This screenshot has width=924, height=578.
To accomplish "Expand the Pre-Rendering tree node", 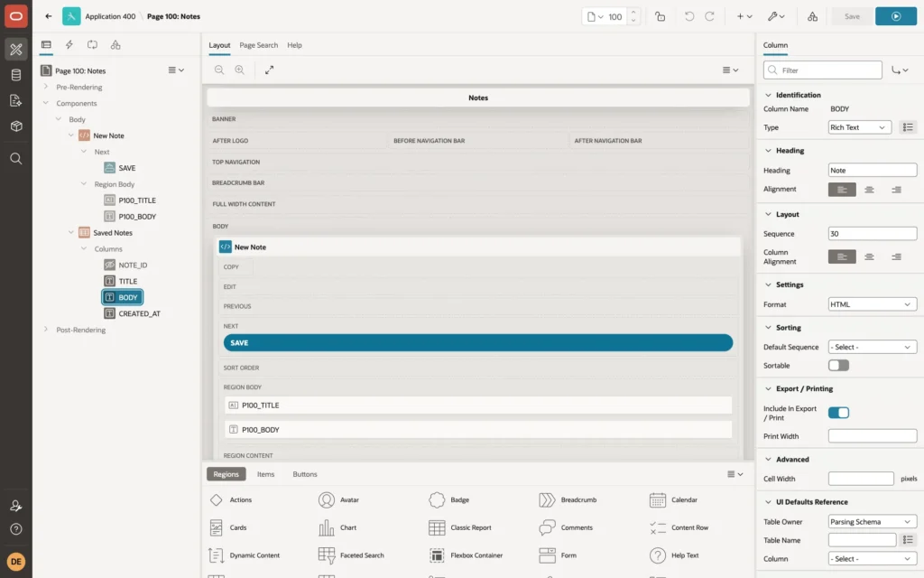I will pos(46,87).
